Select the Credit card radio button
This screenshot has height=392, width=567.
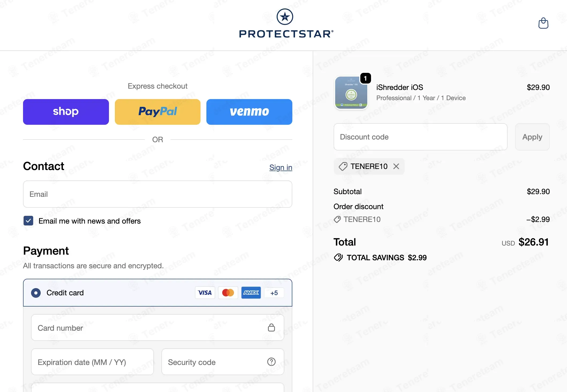click(36, 293)
